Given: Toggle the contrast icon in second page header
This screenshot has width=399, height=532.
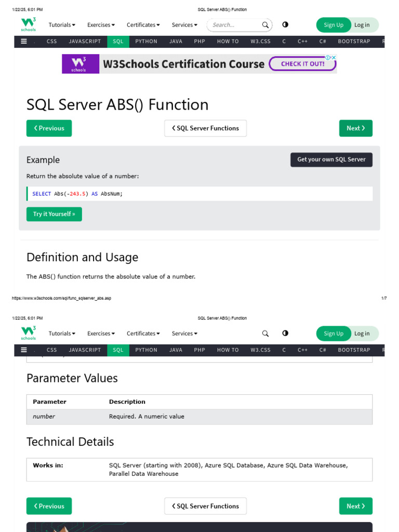Looking at the screenshot, I should point(285,334).
